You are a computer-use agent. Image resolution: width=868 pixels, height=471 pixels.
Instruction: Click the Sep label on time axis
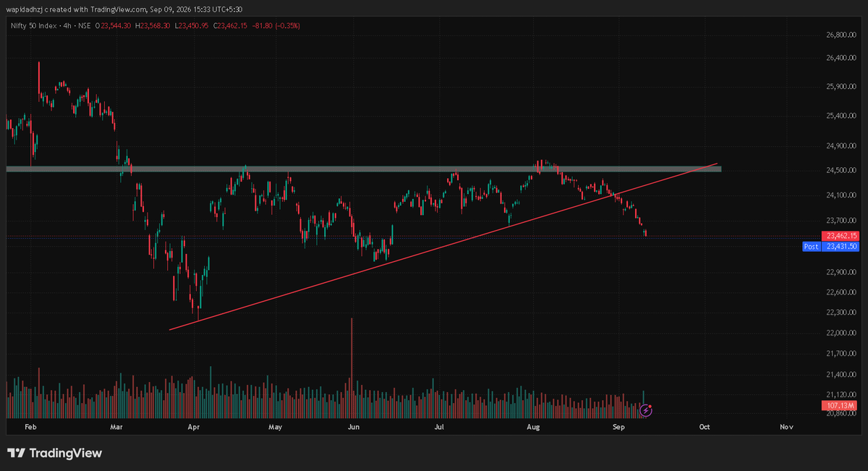coord(619,427)
